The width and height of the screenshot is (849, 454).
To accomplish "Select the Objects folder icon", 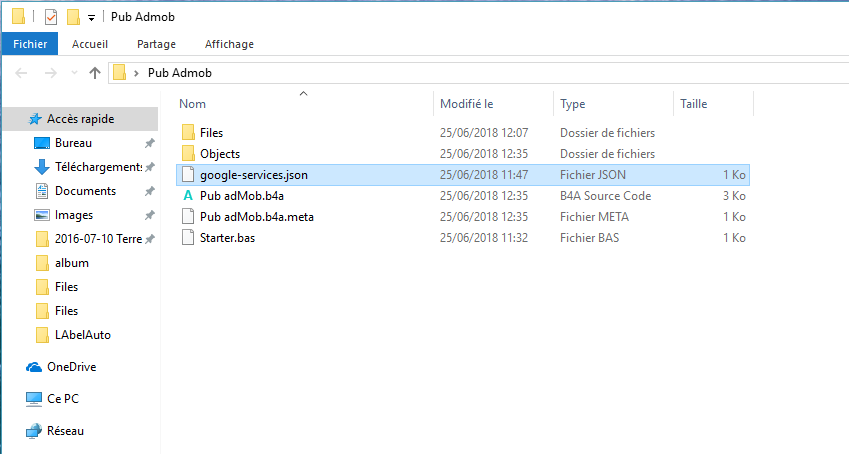I will point(187,154).
